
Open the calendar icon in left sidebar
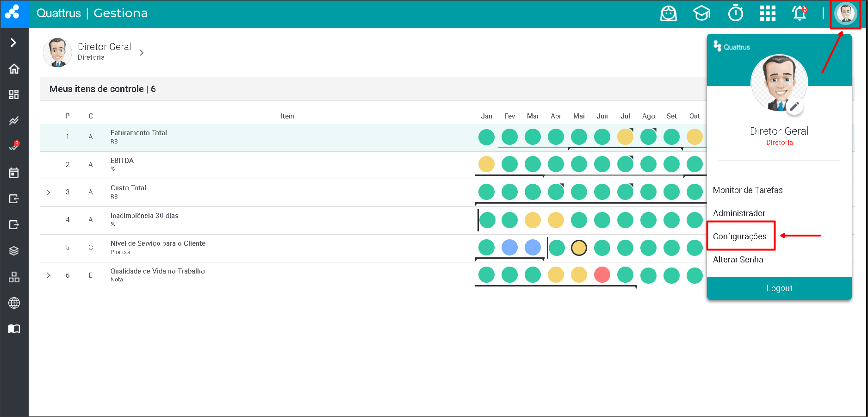coord(14,173)
